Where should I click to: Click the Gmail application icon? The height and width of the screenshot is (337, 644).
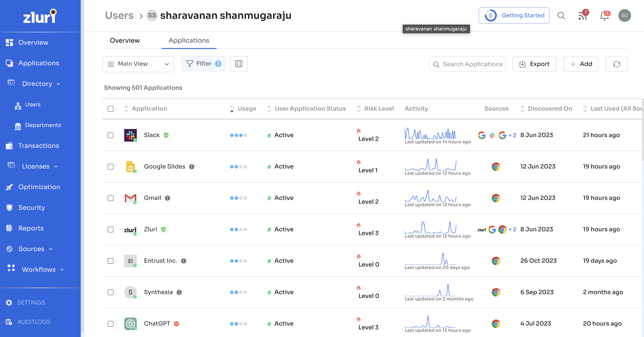[130, 198]
